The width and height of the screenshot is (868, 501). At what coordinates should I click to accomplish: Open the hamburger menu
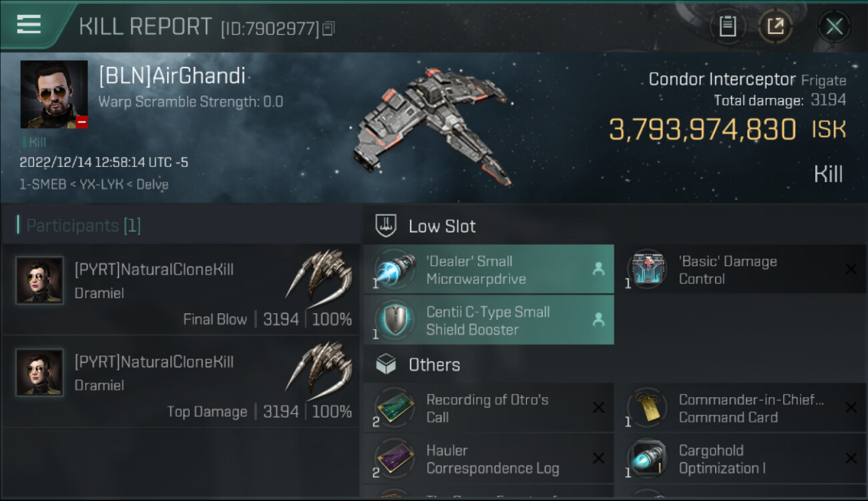coord(29,25)
